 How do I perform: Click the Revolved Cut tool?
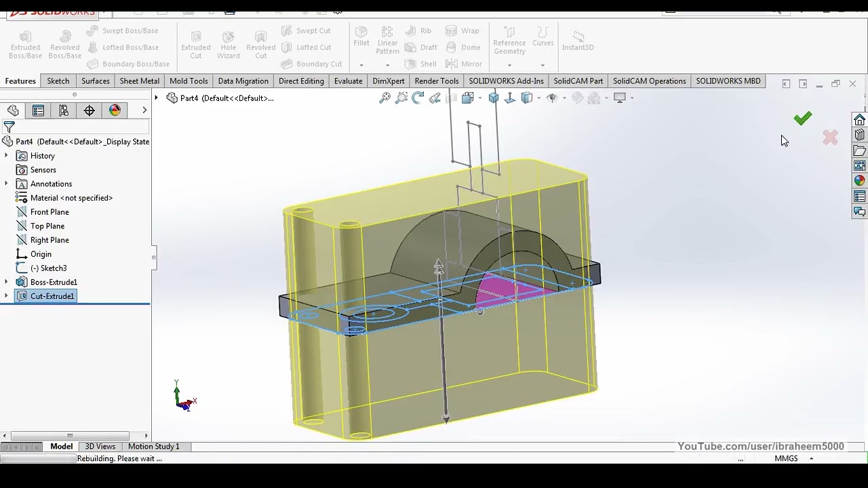coord(261,44)
